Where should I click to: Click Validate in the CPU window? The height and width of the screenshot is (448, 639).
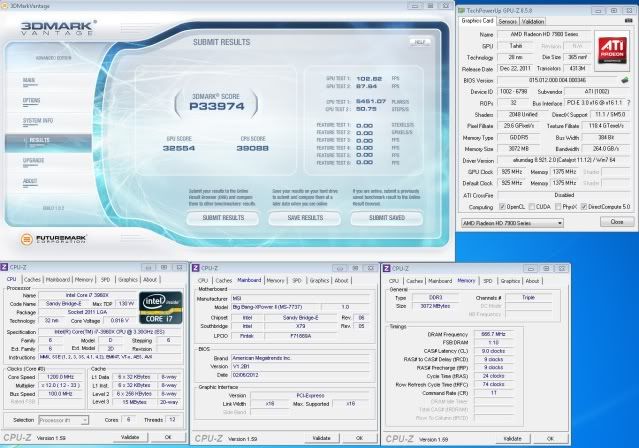coord(130,437)
